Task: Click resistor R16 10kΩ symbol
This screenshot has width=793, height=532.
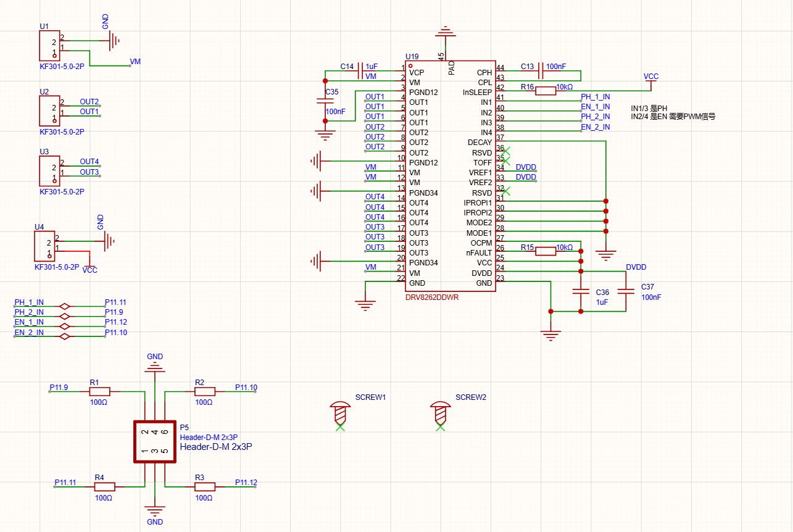Action: 545,91
